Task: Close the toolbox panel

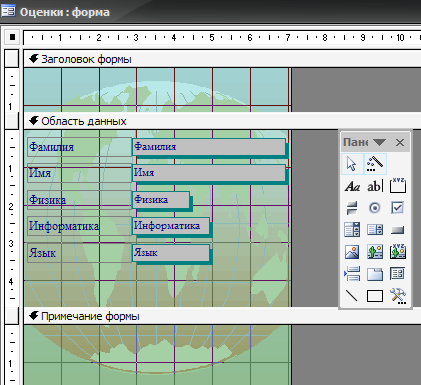Action: (x=400, y=143)
